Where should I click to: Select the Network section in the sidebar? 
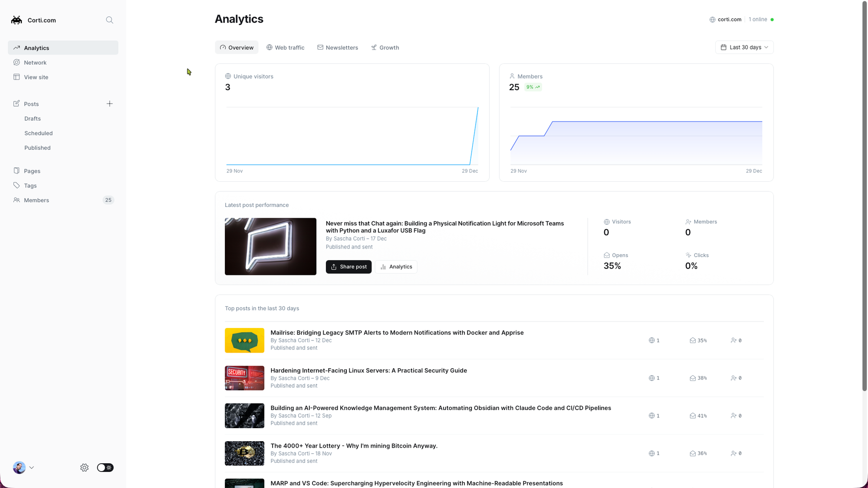tap(35, 62)
